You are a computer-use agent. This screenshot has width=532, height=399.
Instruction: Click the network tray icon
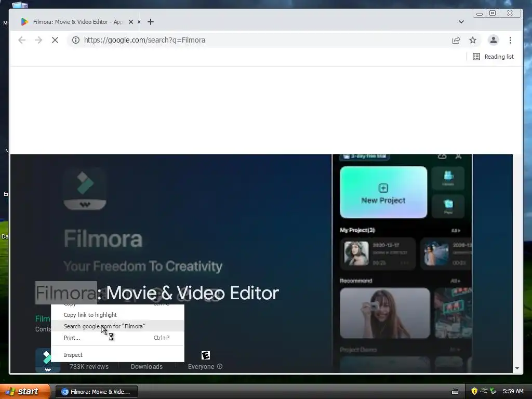point(484,391)
